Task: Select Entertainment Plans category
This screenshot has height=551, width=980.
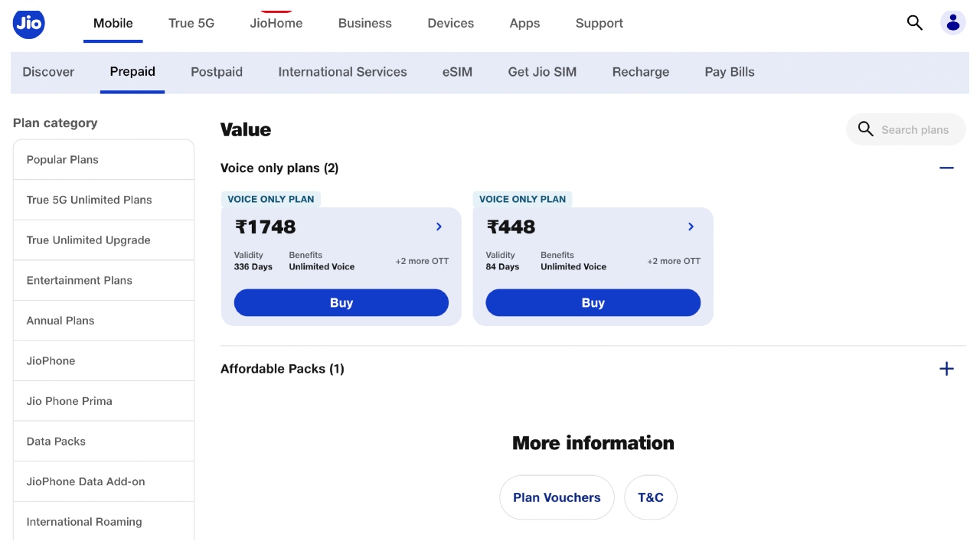Action: (x=80, y=280)
